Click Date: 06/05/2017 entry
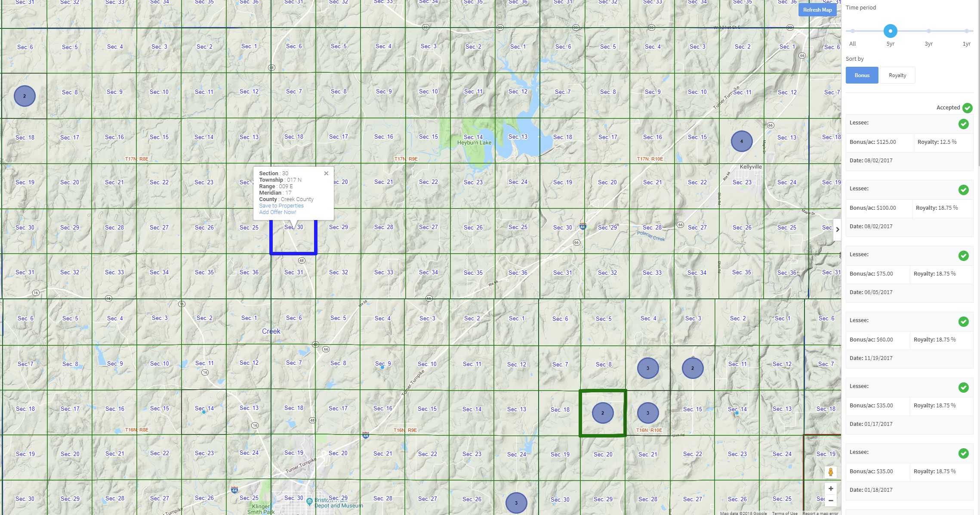Screen dimensions: 980x515 [871, 292]
